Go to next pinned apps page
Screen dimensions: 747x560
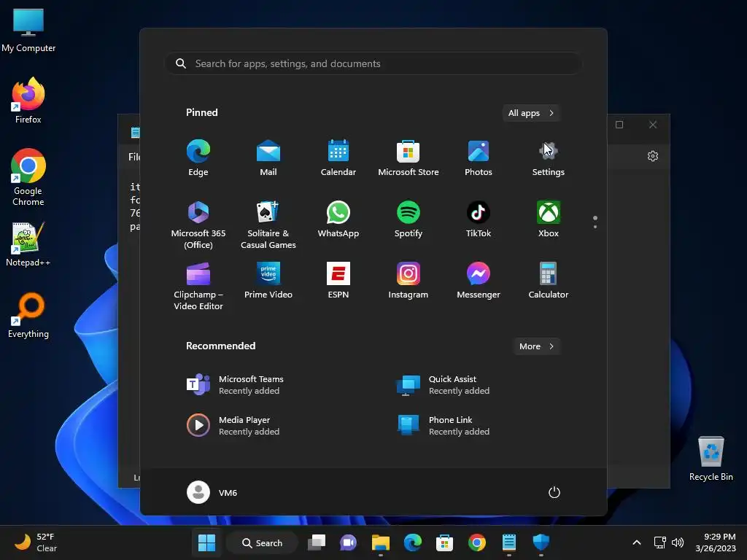point(595,227)
